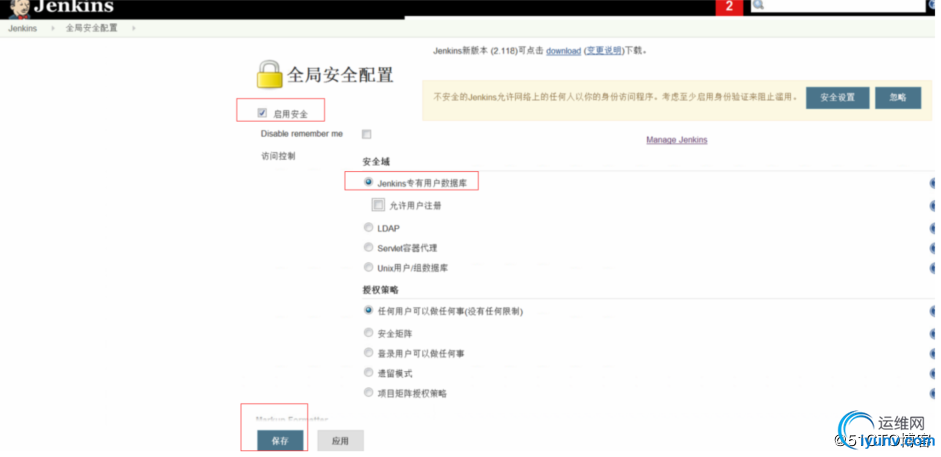
Task: Click the 全局安全配置 page heading
Action: pos(340,75)
